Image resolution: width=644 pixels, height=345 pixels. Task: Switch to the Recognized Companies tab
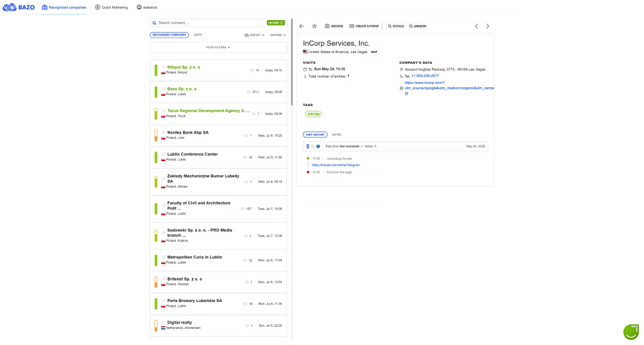pyautogui.click(x=169, y=35)
